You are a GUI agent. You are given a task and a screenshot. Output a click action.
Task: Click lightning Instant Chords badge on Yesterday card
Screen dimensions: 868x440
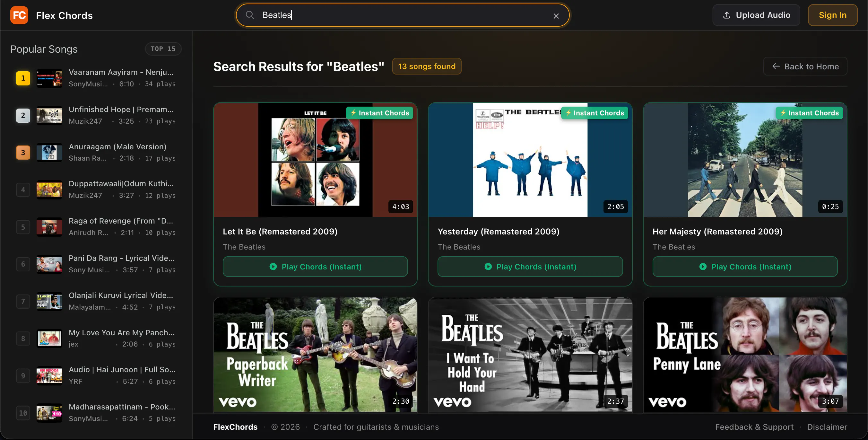point(595,113)
